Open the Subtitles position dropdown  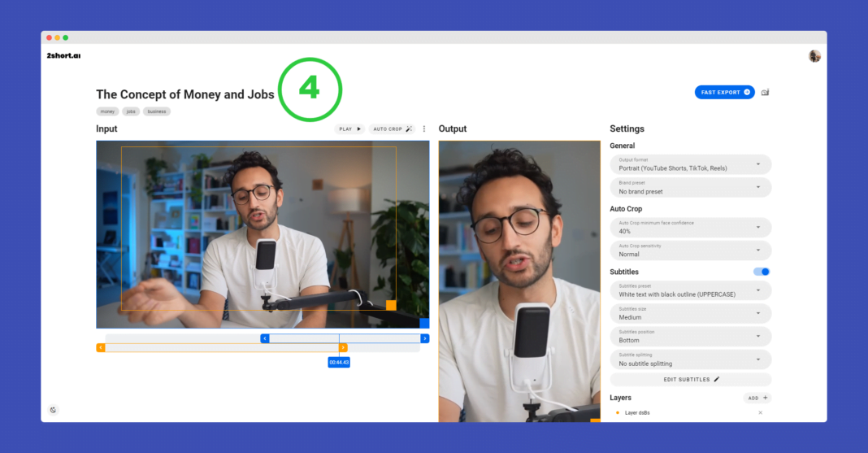click(x=691, y=337)
